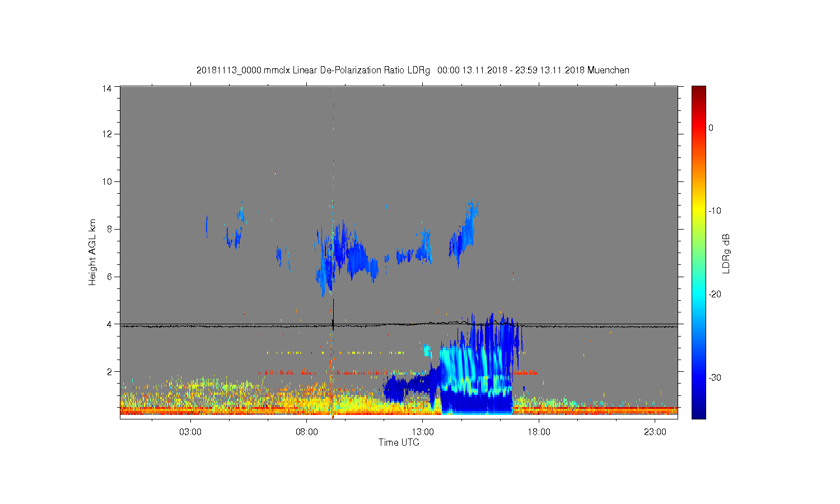Viewport: 840px width, 504px height.
Task: Click the -10 dB colorbar tick label
Action: click(715, 211)
